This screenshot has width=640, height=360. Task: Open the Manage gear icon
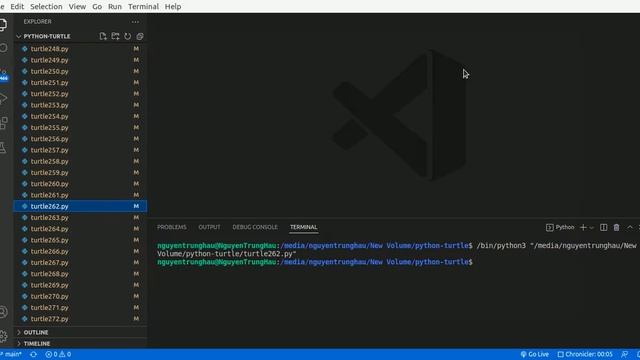tap(3, 336)
